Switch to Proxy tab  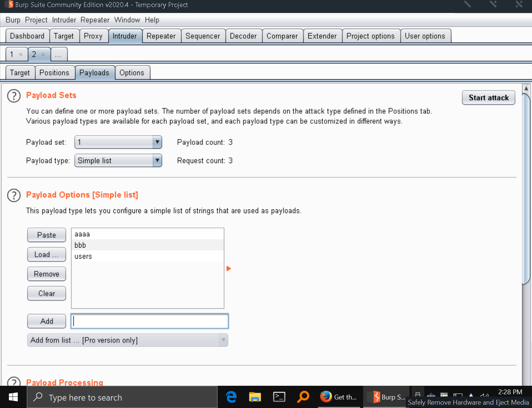pos(93,36)
